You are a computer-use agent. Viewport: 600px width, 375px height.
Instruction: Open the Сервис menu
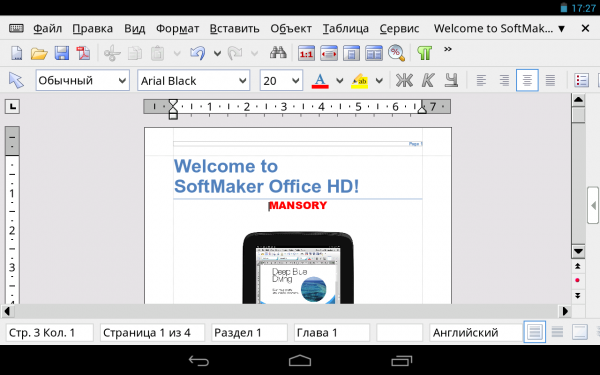(399, 29)
